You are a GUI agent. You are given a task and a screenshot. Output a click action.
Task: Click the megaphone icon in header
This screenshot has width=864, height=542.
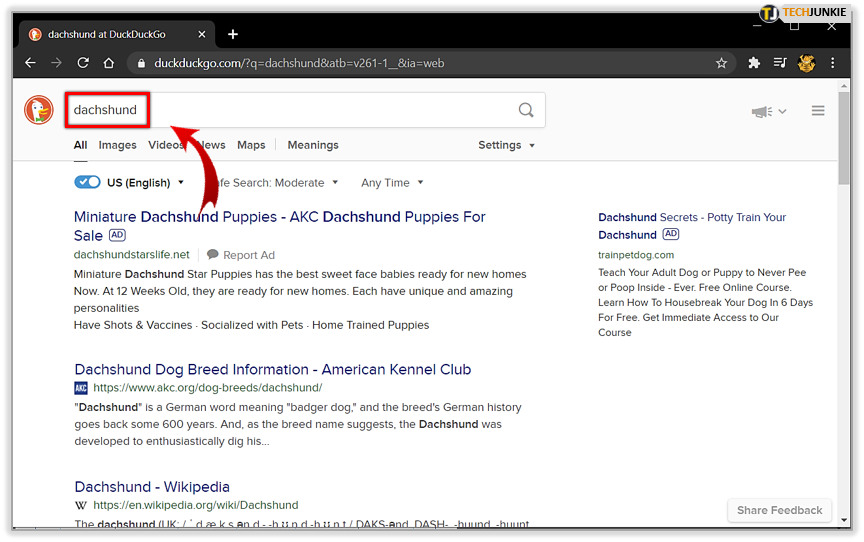click(x=762, y=111)
